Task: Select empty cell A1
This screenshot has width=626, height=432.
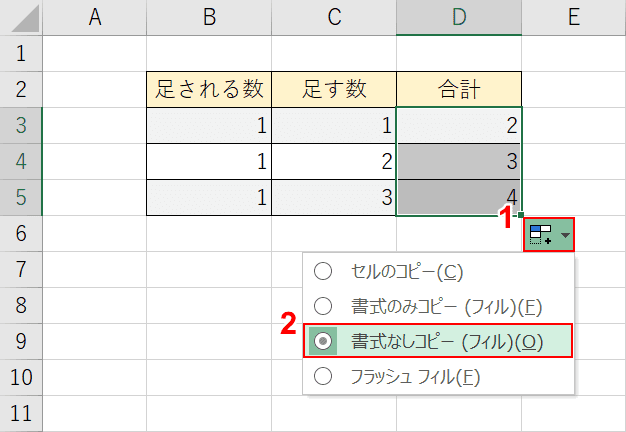Action: (95, 54)
